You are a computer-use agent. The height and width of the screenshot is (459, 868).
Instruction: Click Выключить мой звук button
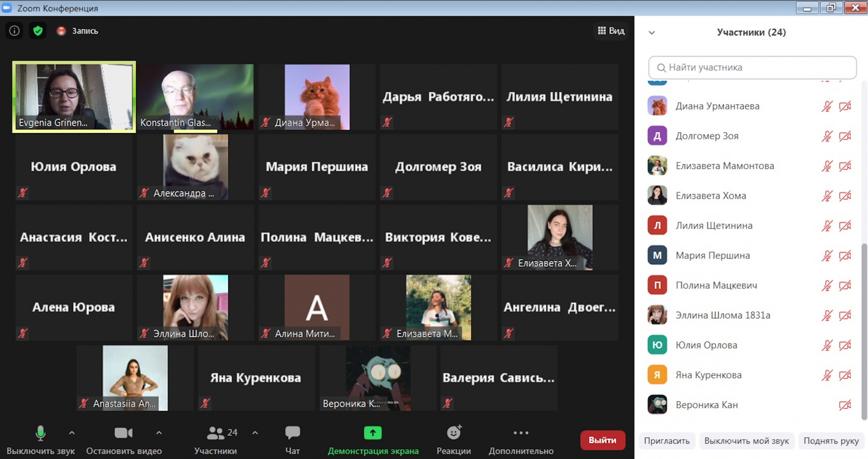746,441
